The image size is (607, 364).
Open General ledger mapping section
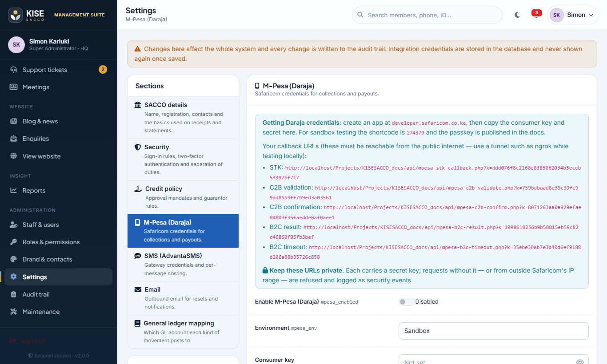pyautogui.click(x=183, y=332)
